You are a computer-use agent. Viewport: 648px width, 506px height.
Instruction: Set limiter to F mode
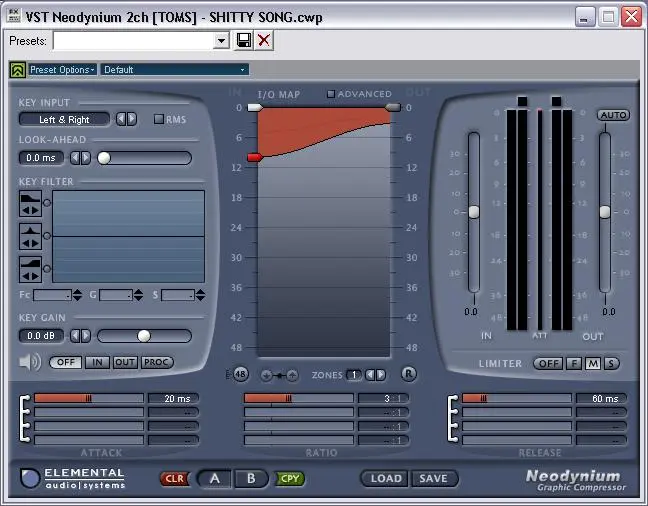tap(574, 364)
